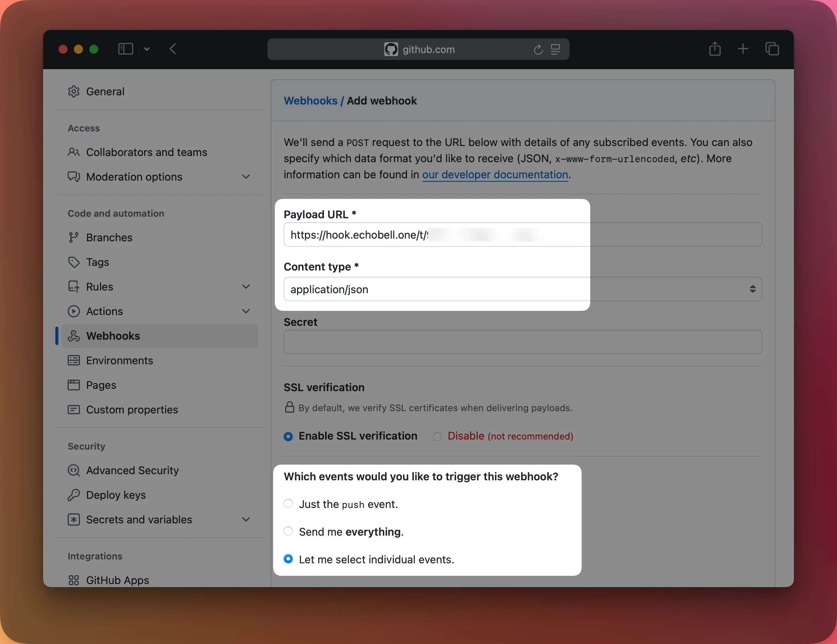837x644 pixels.
Task: Click the Actions sidebar icon
Action: 74,311
